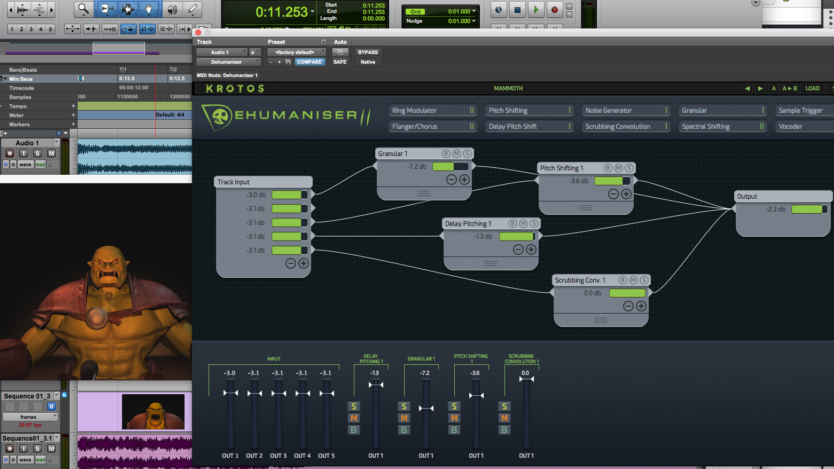Bypass the Scrubbing Conv. 1 node

622,280
